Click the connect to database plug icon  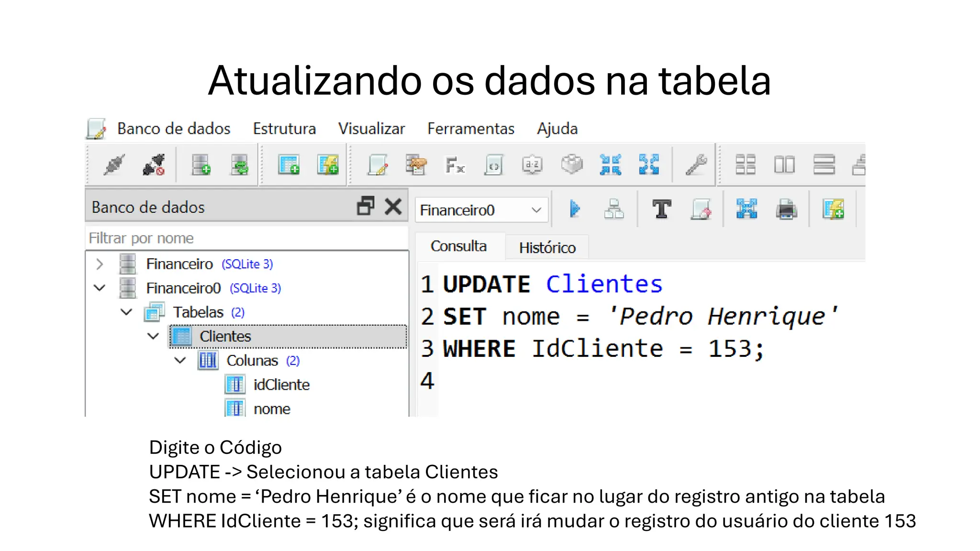click(x=114, y=165)
